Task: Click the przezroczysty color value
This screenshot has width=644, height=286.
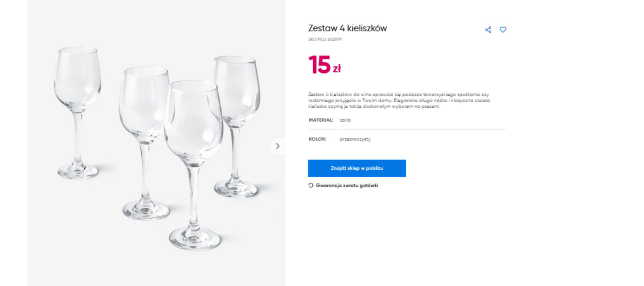Action: tap(355, 139)
